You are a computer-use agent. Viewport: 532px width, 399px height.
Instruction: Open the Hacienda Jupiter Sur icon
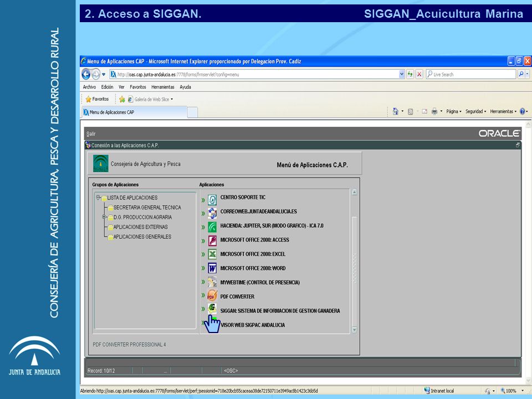(x=212, y=227)
